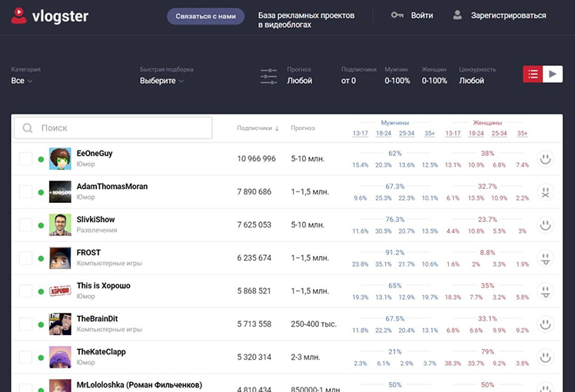Click the face icon in FROST row
Viewport: 575px width, 392px height.
pyautogui.click(x=545, y=258)
